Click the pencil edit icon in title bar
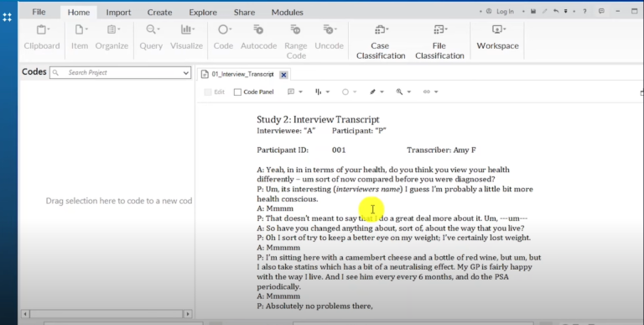644x325 pixels. (x=544, y=12)
